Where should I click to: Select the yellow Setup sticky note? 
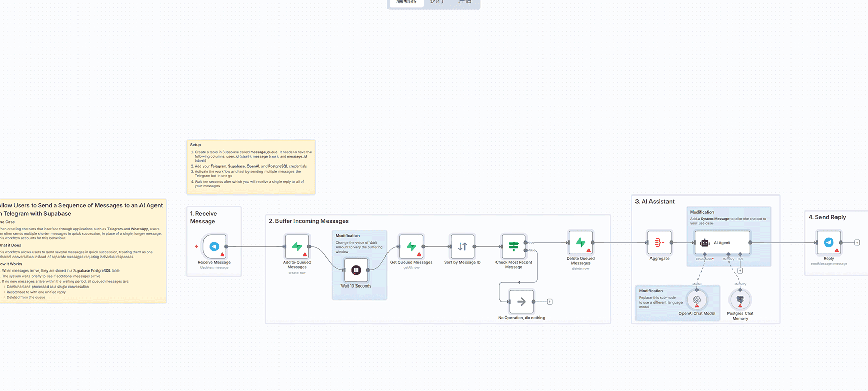[x=251, y=167]
